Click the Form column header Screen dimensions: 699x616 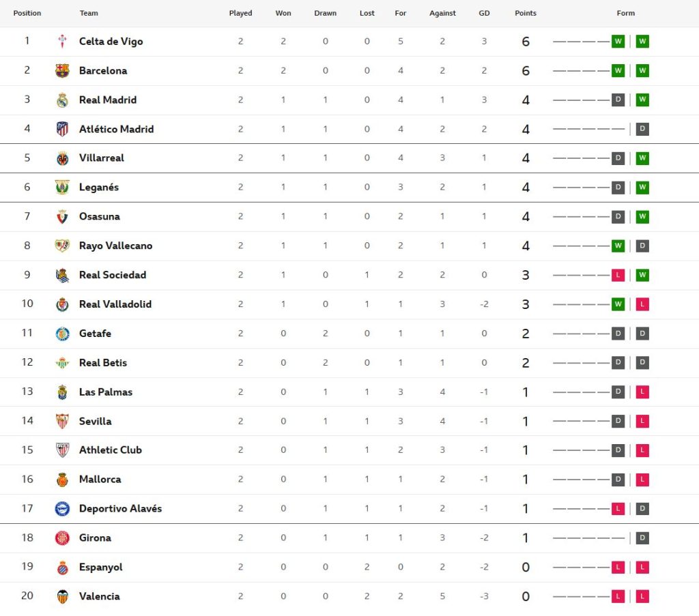click(x=625, y=13)
